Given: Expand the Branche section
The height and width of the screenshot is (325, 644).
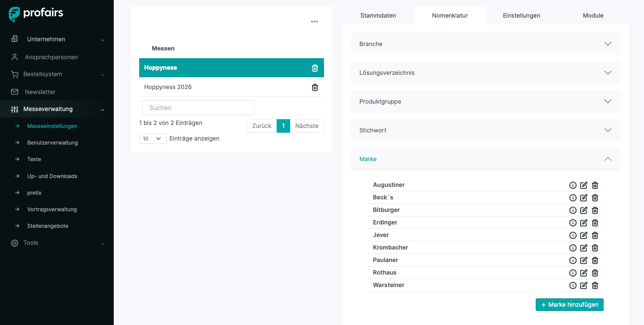Looking at the screenshot, I should 486,44.
